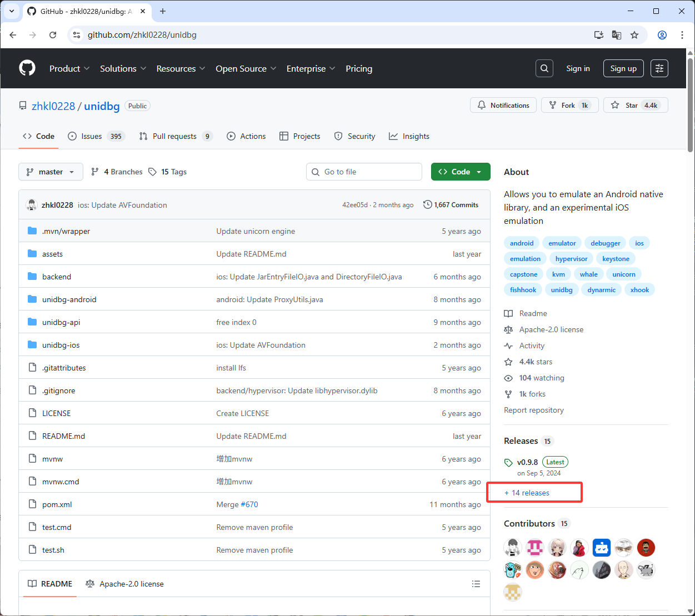Open the backend folder
The image size is (695, 616).
57,277
